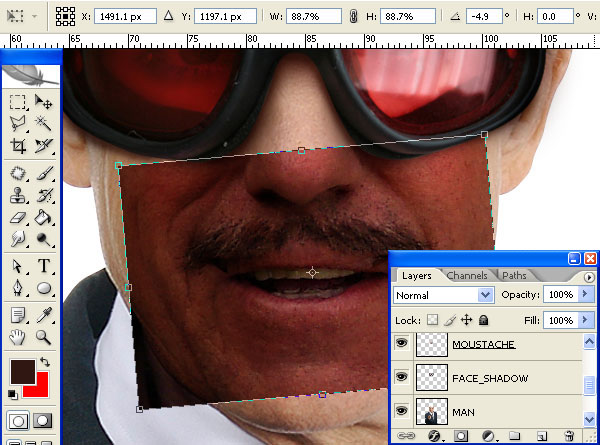This screenshot has height=445, width=600.
Task: Create a new layer
Action: point(541,436)
